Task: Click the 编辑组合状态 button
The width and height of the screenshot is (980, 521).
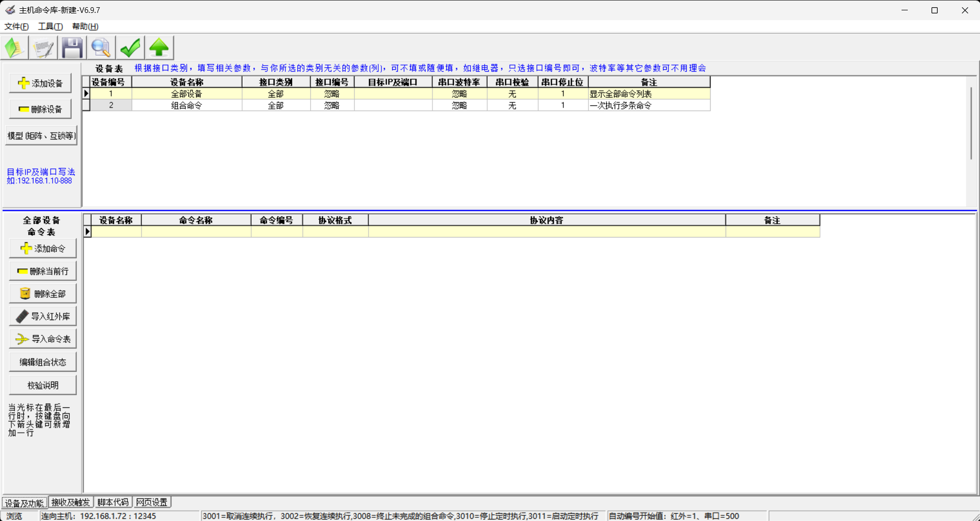Action: pos(43,362)
